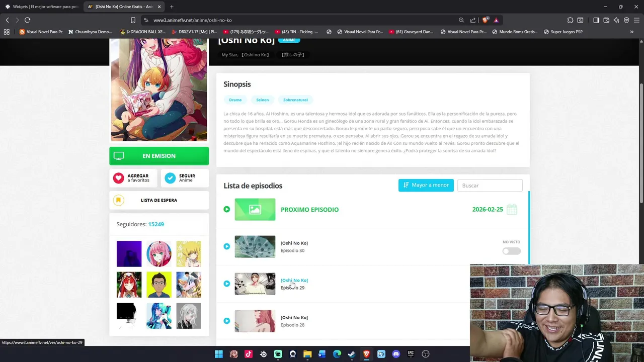Open the zoom magnifier icon in address bar
644x362 pixels.
point(461,20)
